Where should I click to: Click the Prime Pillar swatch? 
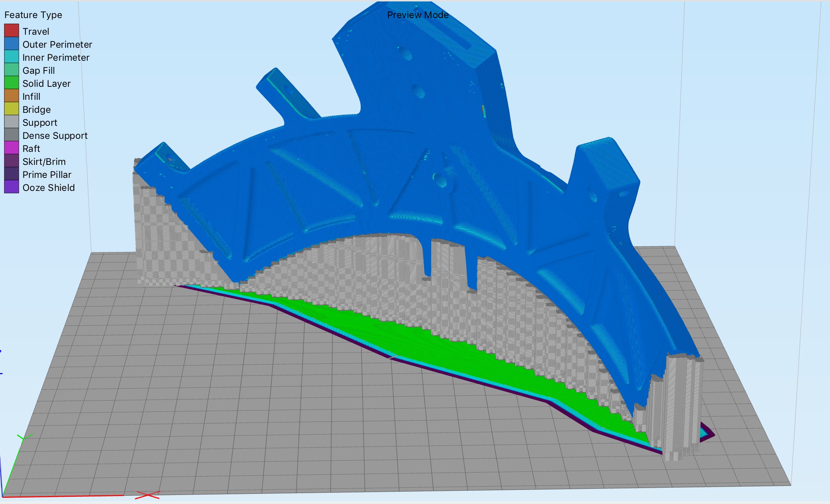pyautogui.click(x=12, y=174)
